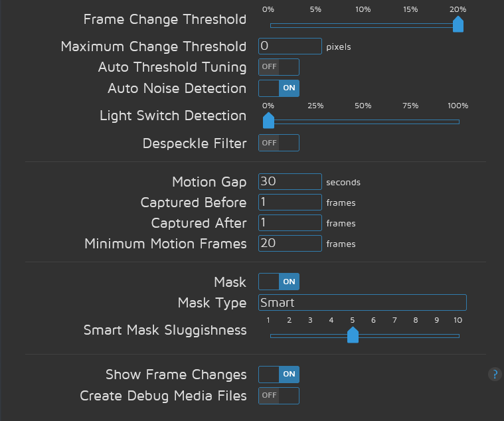Click the Frame Change Threshold slider handle
The height and width of the screenshot is (421, 504).
pos(458,25)
